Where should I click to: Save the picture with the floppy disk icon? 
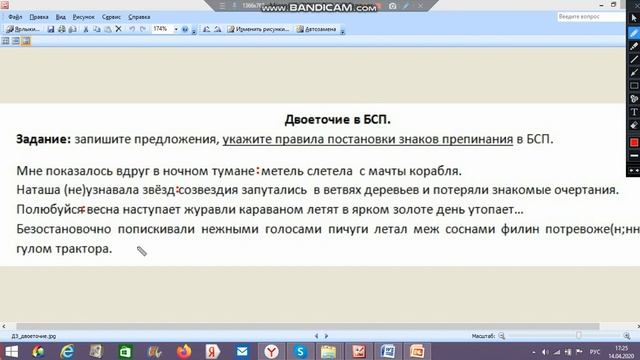click(51, 29)
